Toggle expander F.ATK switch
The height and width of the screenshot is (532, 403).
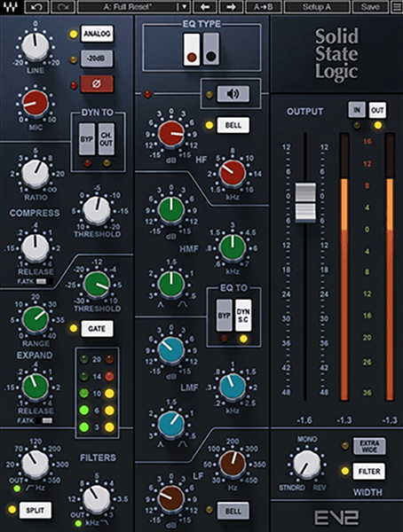click(x=43, y=420)
